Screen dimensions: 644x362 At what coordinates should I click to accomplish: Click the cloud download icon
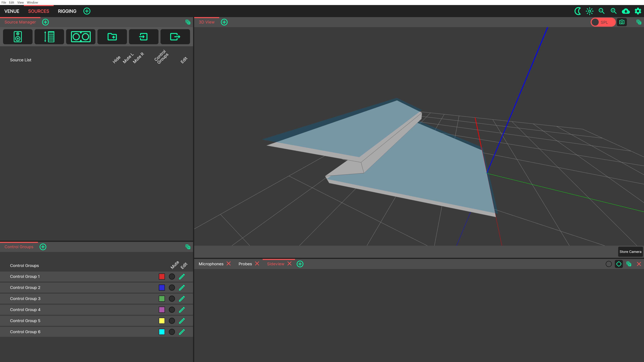pos(626,11)
